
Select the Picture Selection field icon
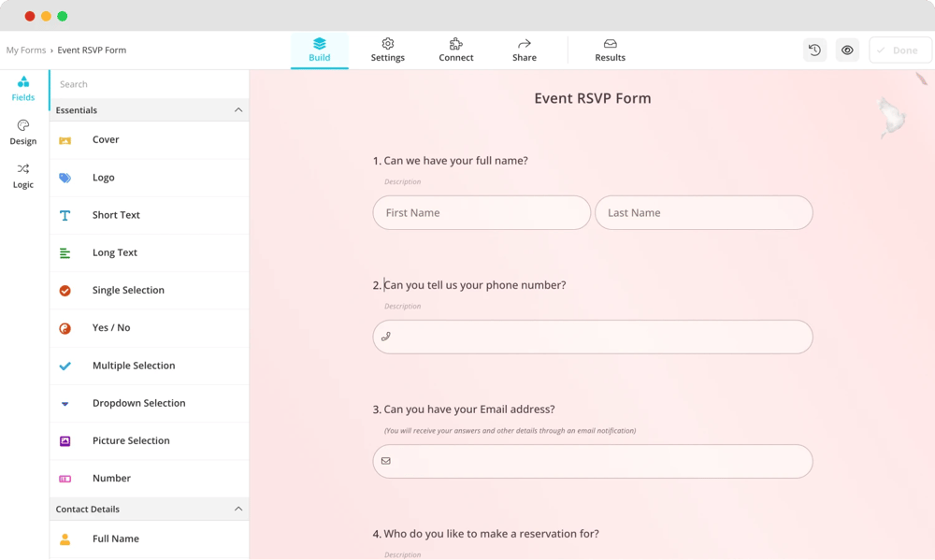[65, 440]
